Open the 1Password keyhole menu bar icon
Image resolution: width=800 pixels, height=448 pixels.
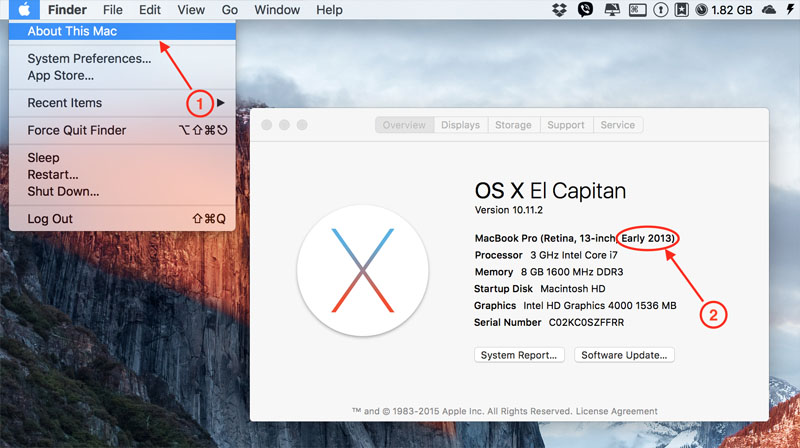coord(661,10)
